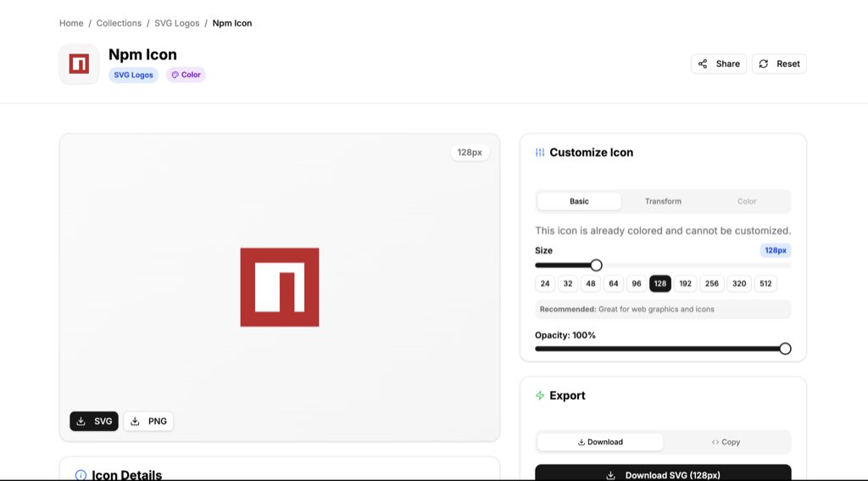The height and width of the screenshot is (481, 868).
Task: Open Collections breadcrumb link
Action: click(119, 23)
